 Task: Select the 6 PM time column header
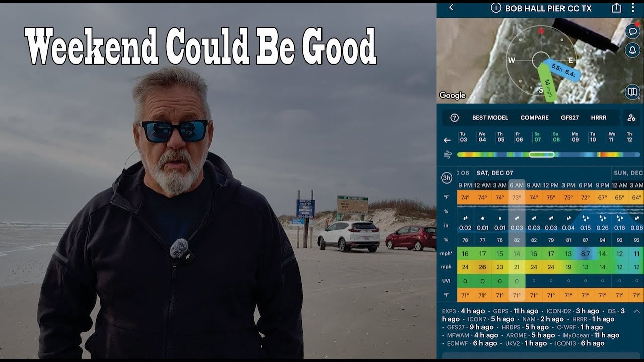585,185
